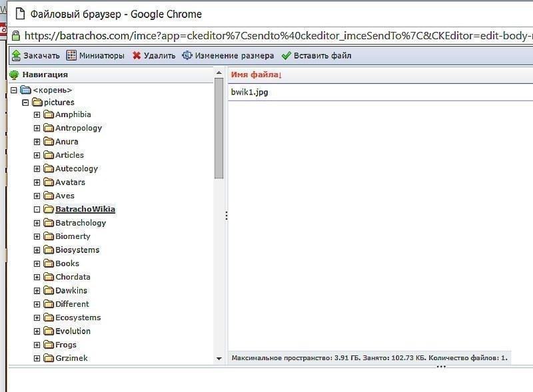Screen dimensions: 533x392
Task: Click Вставить файл green checkmark
Action: [x=286, y=55]
